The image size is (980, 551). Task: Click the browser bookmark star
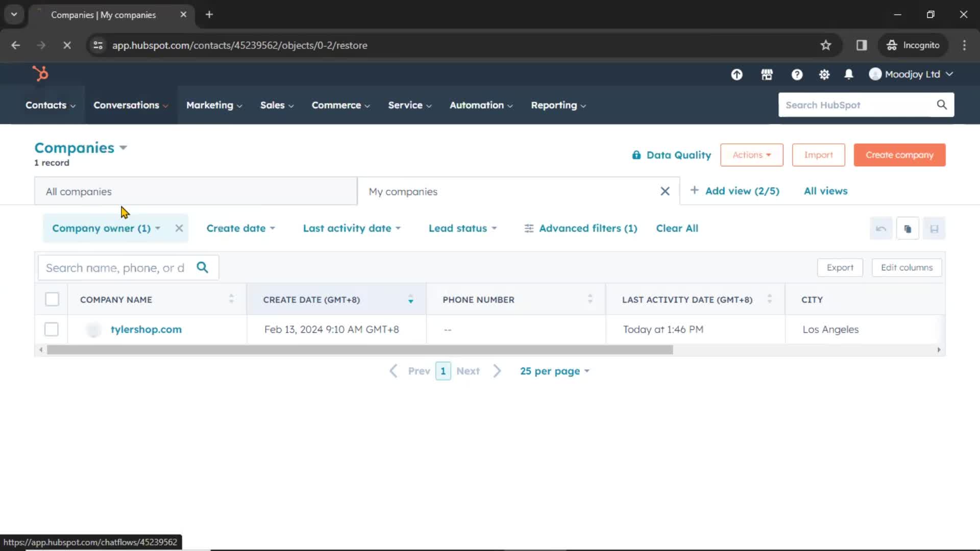(826, 45)
